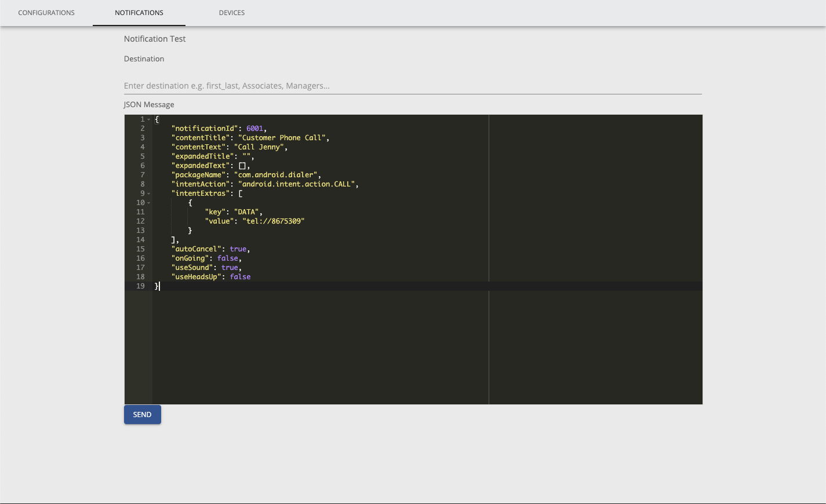The image size is (826, 504).
Task: Collapse intentExtras array fold at line 9
Action: [x=149, y=193]
